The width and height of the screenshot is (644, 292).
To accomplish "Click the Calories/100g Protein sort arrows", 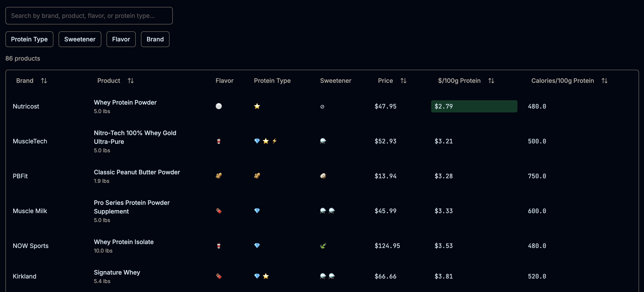I will pyautogui.click(x=605, y=80).
